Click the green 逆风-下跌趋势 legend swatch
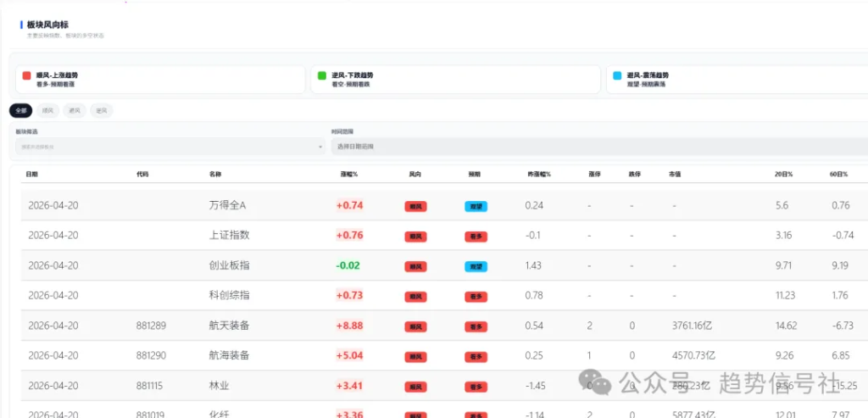868x418 pixels. click(x=321, y=75)
